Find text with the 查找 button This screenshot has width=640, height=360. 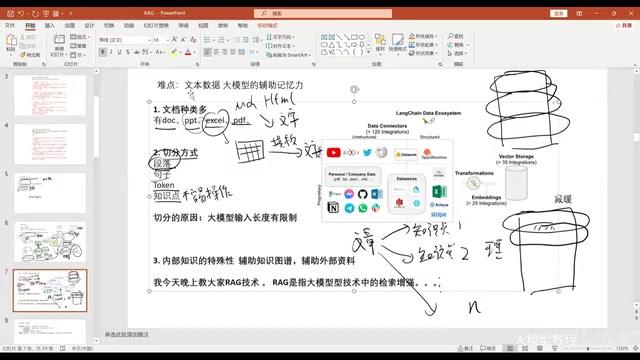(456, 36)
